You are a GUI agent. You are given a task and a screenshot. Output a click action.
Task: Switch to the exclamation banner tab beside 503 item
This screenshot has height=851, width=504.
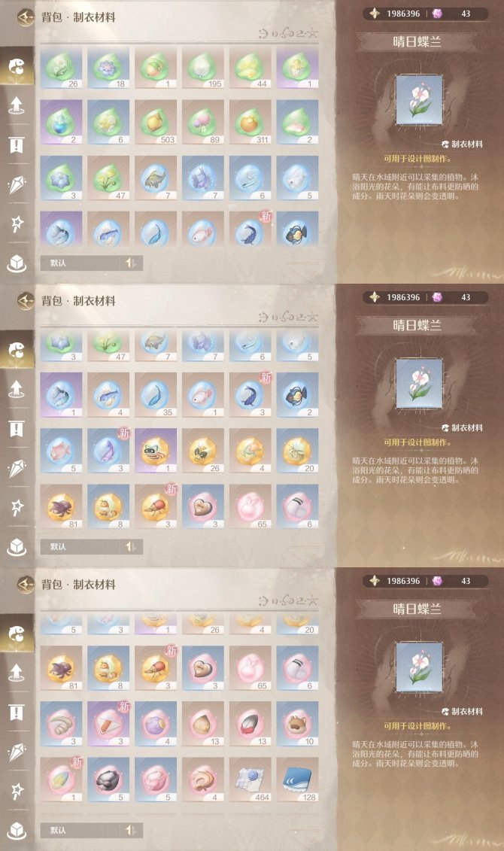[x=17, y=144]
